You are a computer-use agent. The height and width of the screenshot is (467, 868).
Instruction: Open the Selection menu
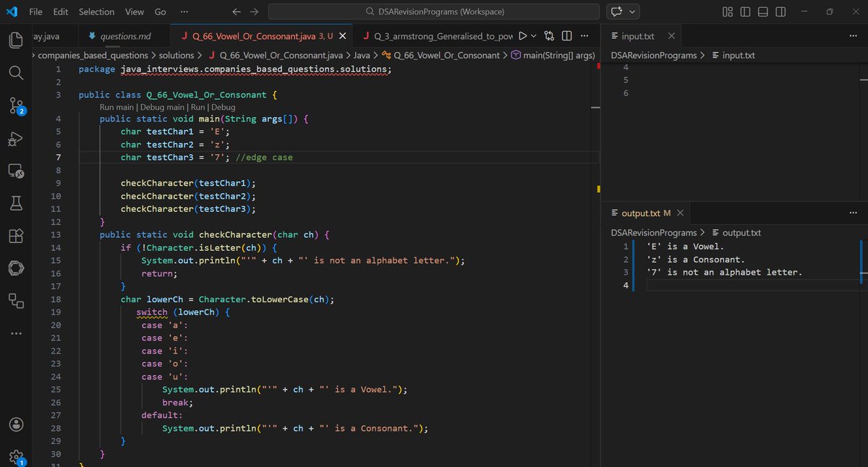[96, 12]
